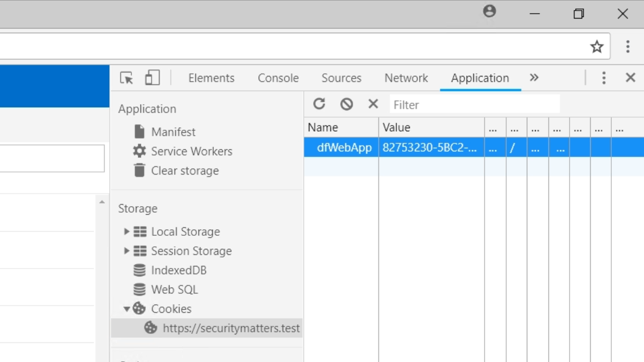The image size is (644, 362).
Task: Open the DevTools three-dot options menu
Action: pyautogui.click(x=604, y=78)
